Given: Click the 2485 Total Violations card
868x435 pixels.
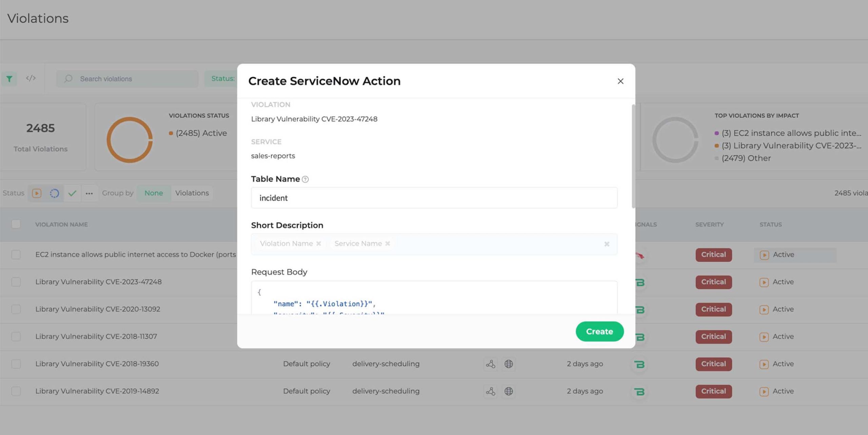Looking at the screenshot, I should [x=42, y=137].
